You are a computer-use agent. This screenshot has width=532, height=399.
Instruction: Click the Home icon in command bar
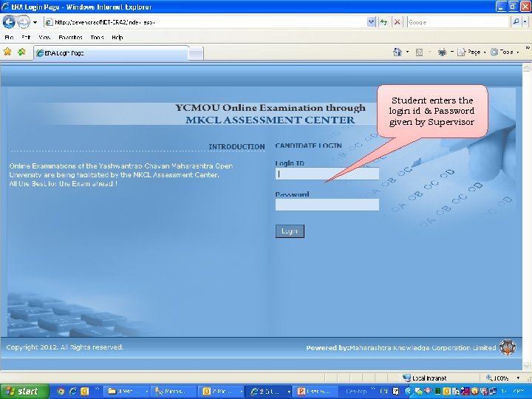point(397,52)
